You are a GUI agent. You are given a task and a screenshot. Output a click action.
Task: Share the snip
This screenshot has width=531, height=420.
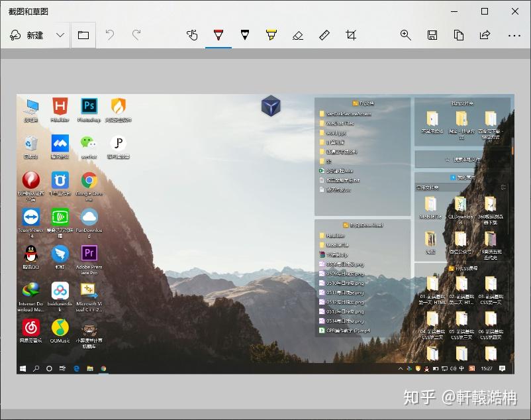click(485, 35)
